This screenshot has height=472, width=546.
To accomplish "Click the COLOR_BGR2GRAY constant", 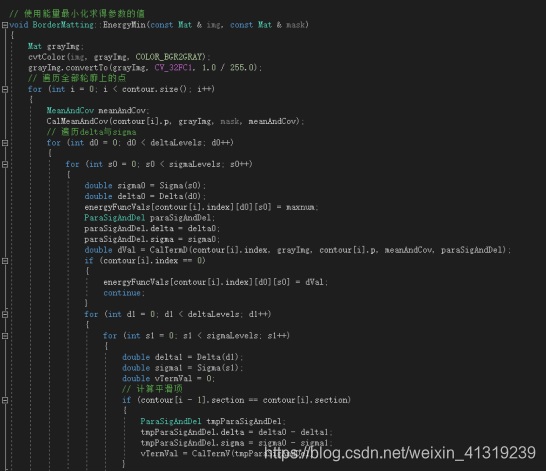I will coord(169,57).
